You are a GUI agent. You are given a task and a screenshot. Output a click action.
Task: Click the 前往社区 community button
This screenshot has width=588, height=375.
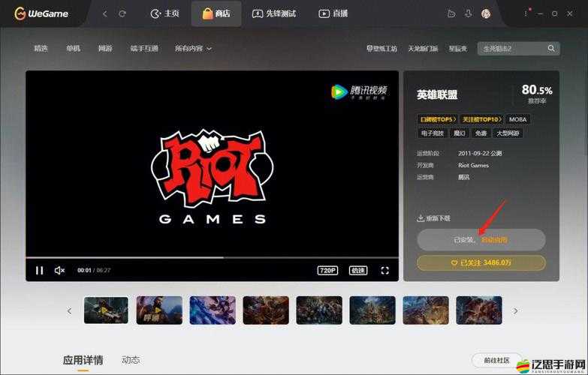coord(496,361)
